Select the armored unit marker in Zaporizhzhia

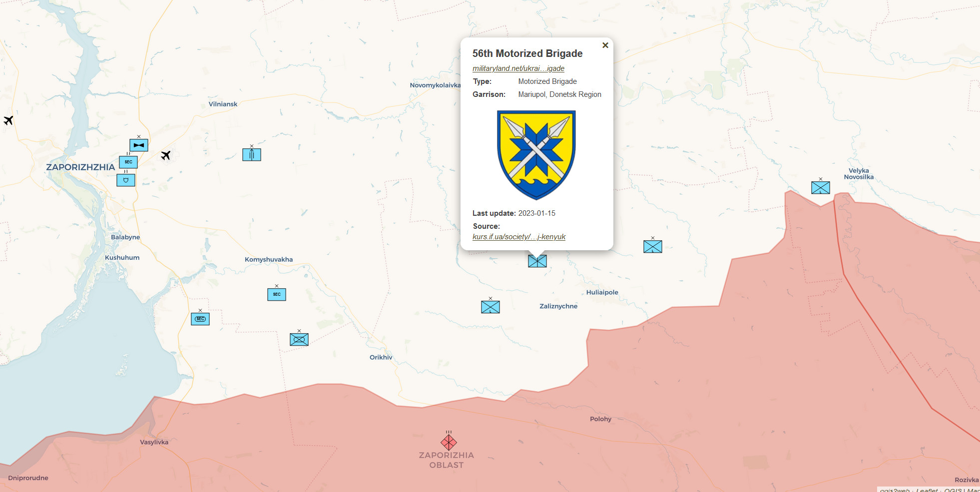(139, 145)
